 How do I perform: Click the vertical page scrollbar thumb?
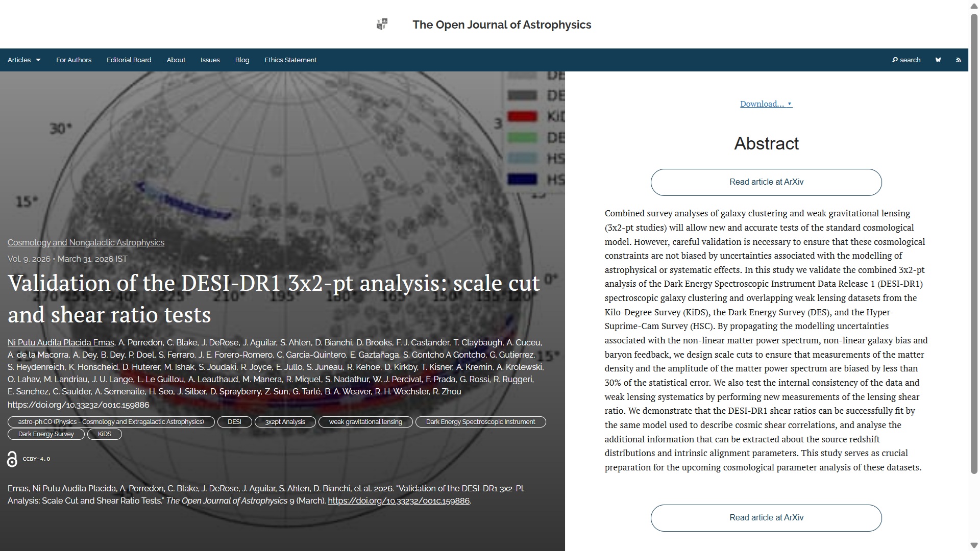click(x=974, y=245)
